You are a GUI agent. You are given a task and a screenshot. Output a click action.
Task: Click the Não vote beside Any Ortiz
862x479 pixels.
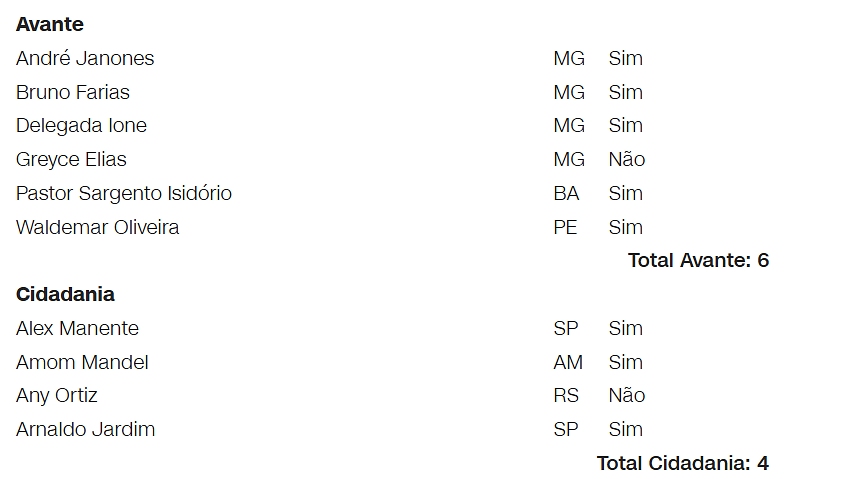627,395
